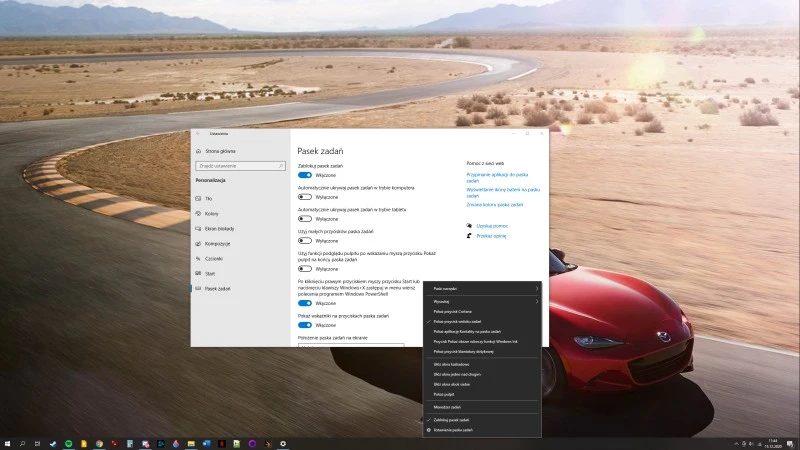Show hidden icons chevron in system tray
Image resolution: width=800 pixels, height=450 pixels.
[x=736, y=444]
